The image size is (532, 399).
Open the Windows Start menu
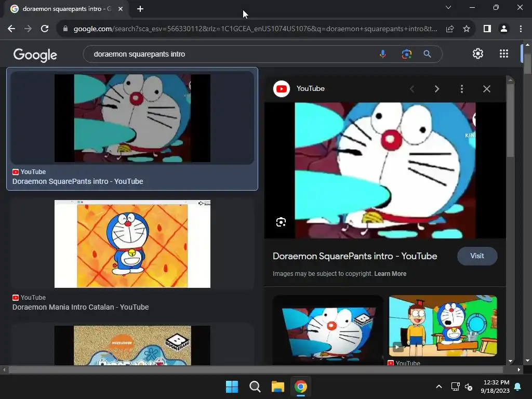[232, 387]
